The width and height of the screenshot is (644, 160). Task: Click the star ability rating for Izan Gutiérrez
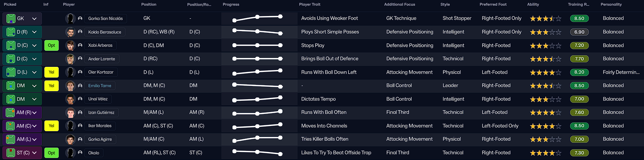545,113
